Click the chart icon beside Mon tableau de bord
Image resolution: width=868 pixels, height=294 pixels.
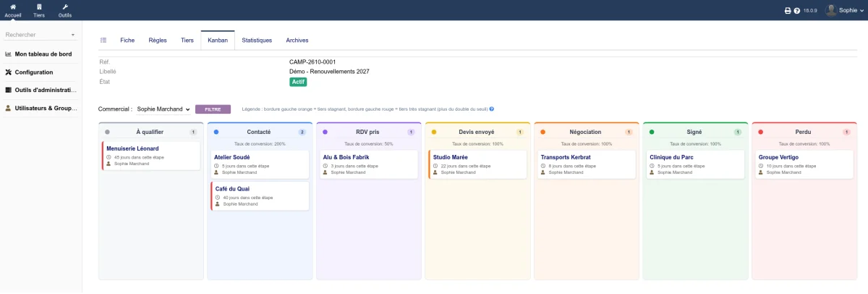pos(9,54)
